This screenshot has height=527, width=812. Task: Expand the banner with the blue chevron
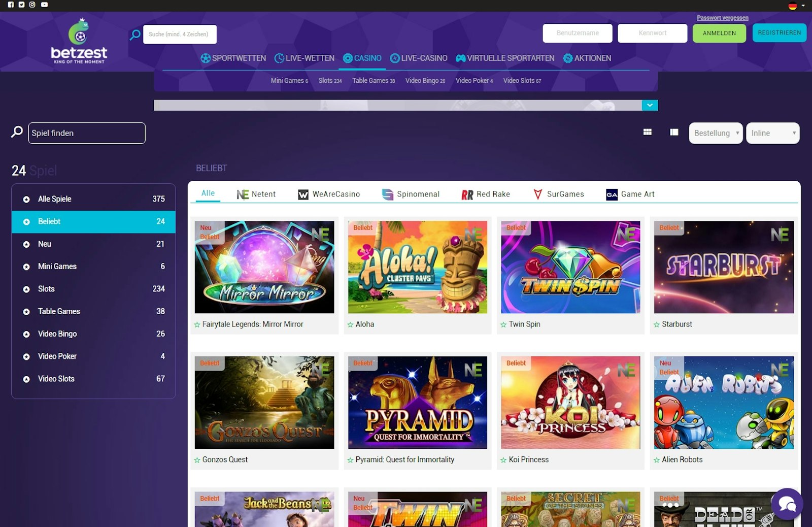click(x=649, y=105)
